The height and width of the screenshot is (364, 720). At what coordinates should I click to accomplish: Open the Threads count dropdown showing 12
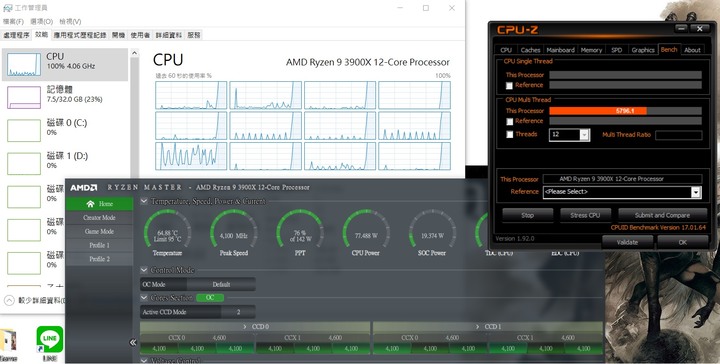584,134
